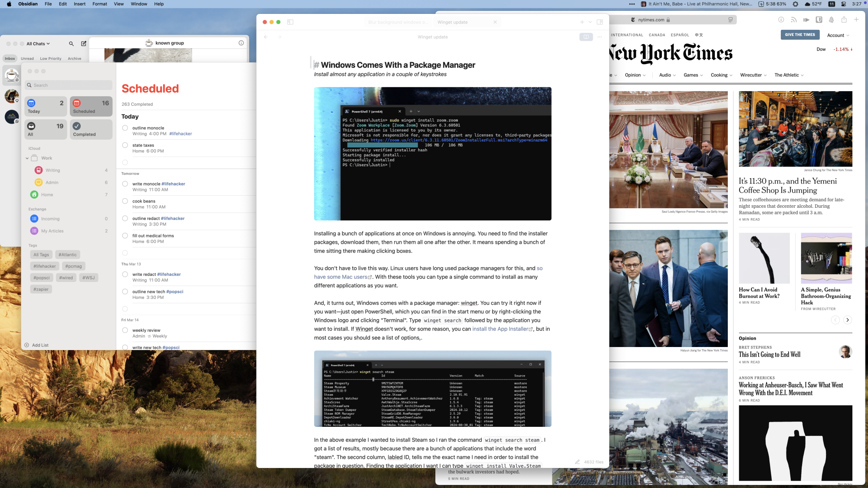Toggle the Low Priority filter tab
Screen dimensions: 868x488
(x=50, y=58)
